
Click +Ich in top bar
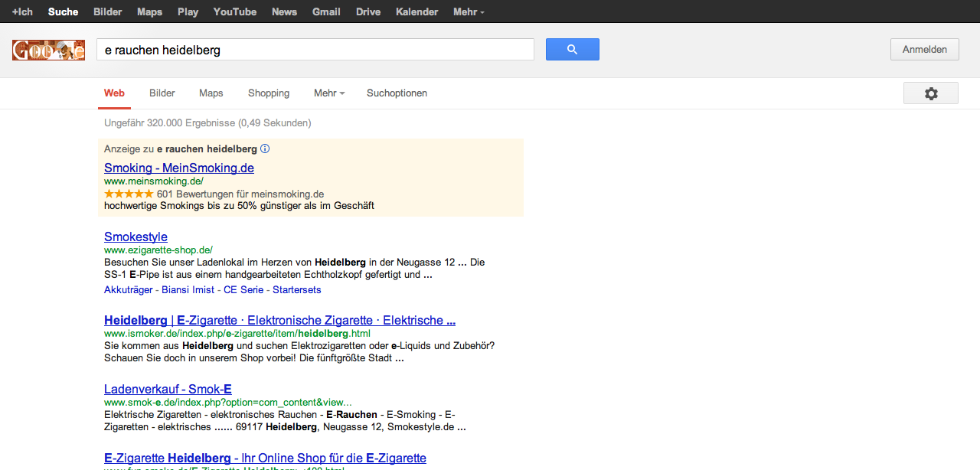coord(22,11)
